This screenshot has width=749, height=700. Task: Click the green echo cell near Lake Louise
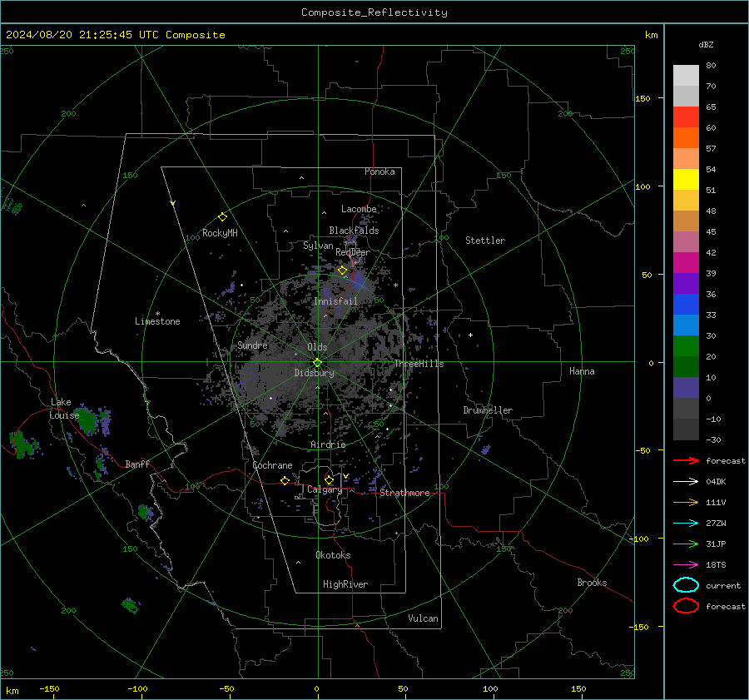(x=87, y=420)
